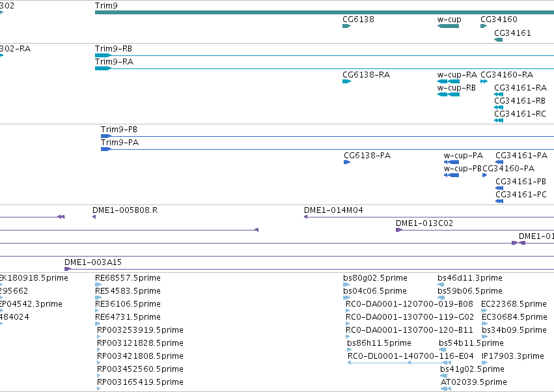The height and width of the screenshot is (392, 554).
Task: Click the 'w-cup-RA' transcript label
Action: (457, 75)
